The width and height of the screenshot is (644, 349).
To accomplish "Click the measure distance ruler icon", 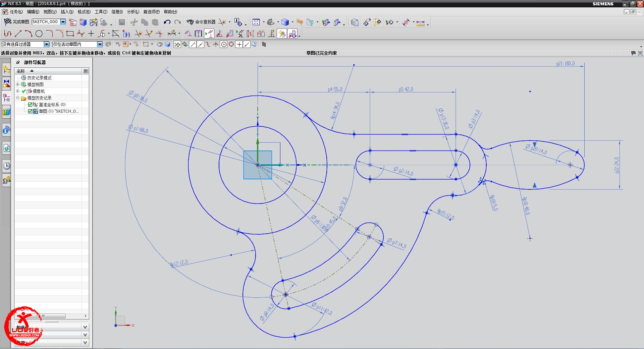I will (x=420, y=22).
